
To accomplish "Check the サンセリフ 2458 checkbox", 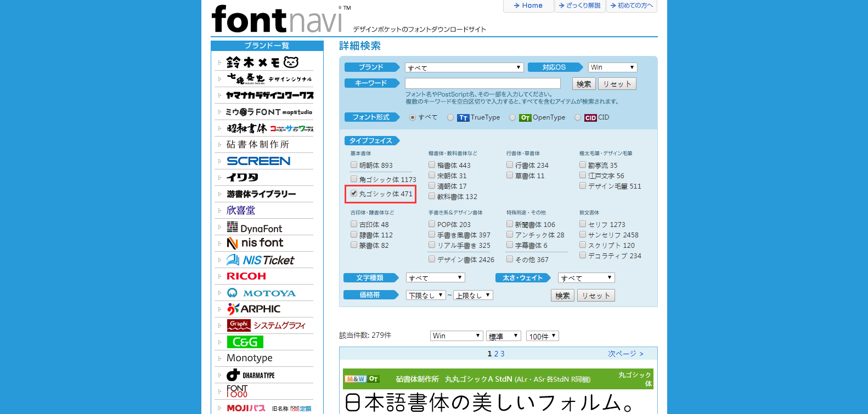I will [583, 234].
